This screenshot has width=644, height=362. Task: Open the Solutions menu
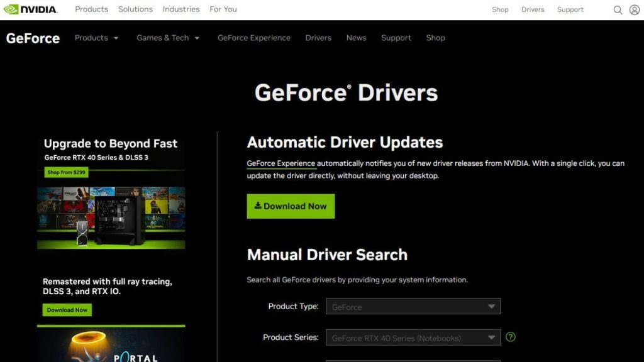(x=135, y=9)
